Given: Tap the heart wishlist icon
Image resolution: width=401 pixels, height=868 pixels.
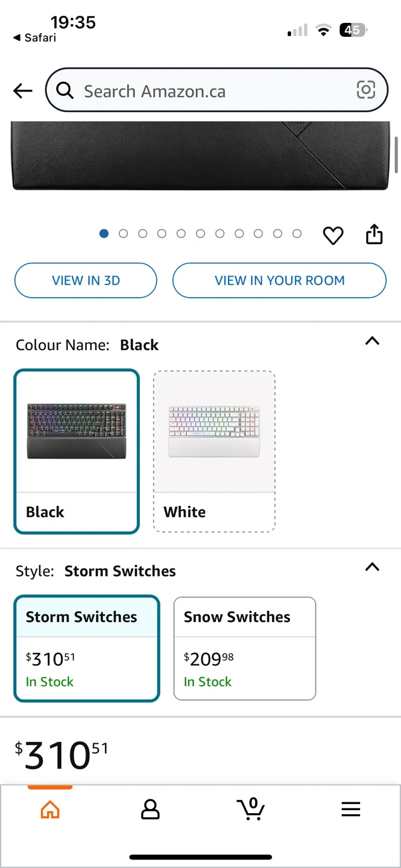Looking at the screenshot, I should [333, 235].
